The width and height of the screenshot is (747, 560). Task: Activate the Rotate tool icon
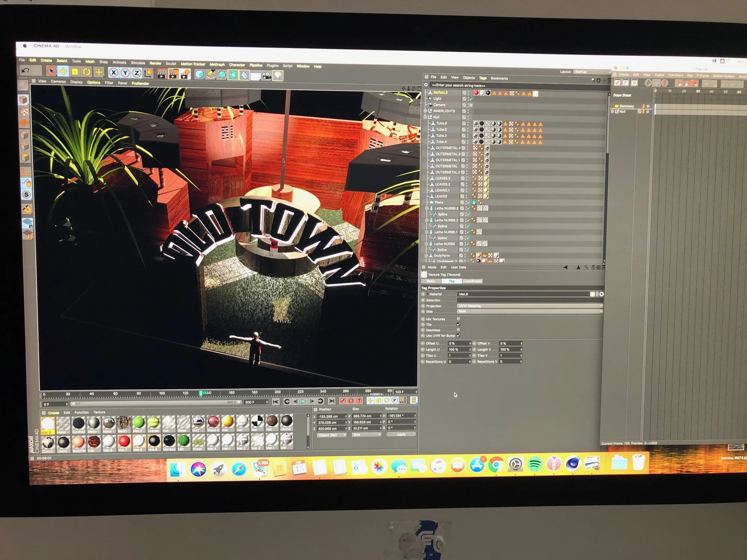click(x=86, y=72)
